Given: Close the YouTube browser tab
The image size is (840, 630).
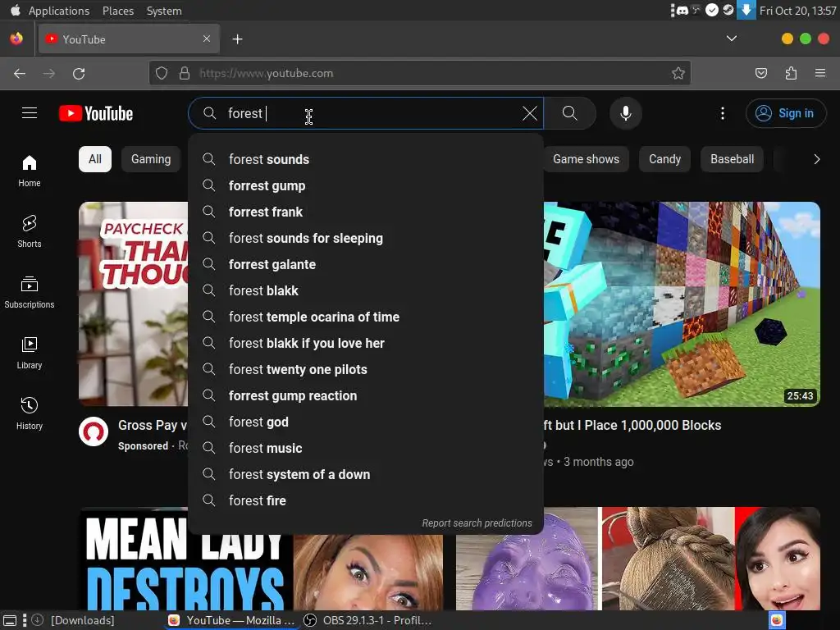Looking at the screenshot, I should tap(207, 39).
